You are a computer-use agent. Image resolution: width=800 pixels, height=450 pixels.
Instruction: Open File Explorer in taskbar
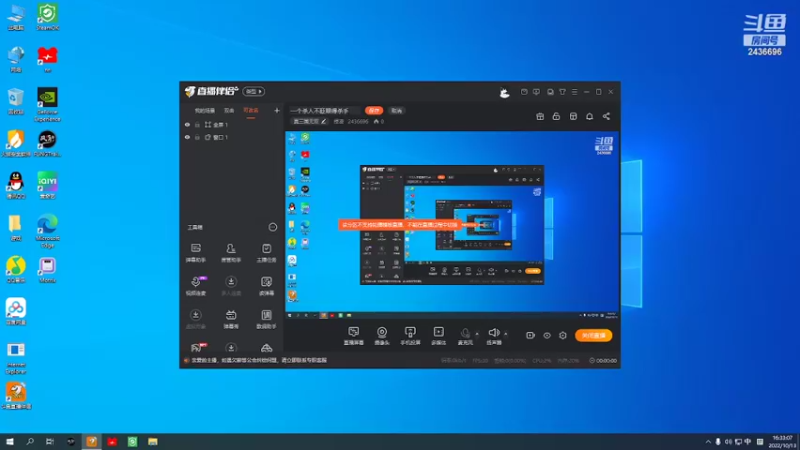pyautogui.click(x=153, y=442)
